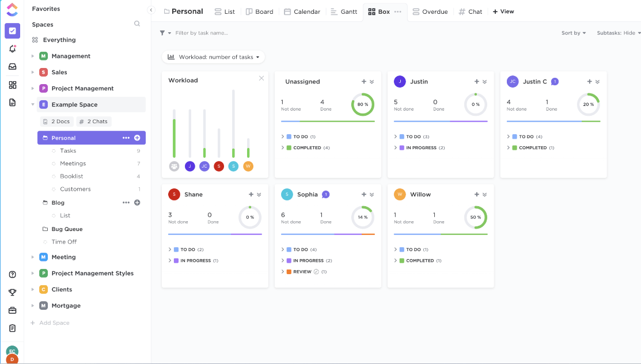Open the Gantt view tab

click(344, 11)
